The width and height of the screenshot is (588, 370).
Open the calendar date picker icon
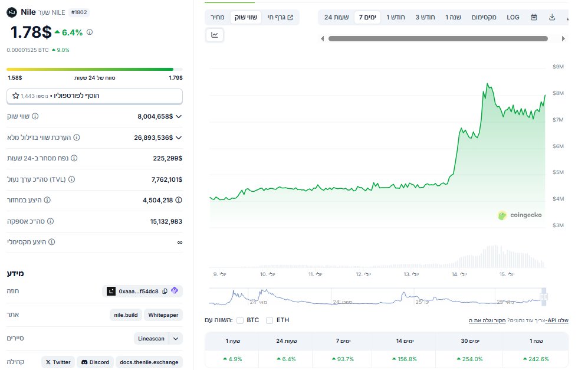534,17
